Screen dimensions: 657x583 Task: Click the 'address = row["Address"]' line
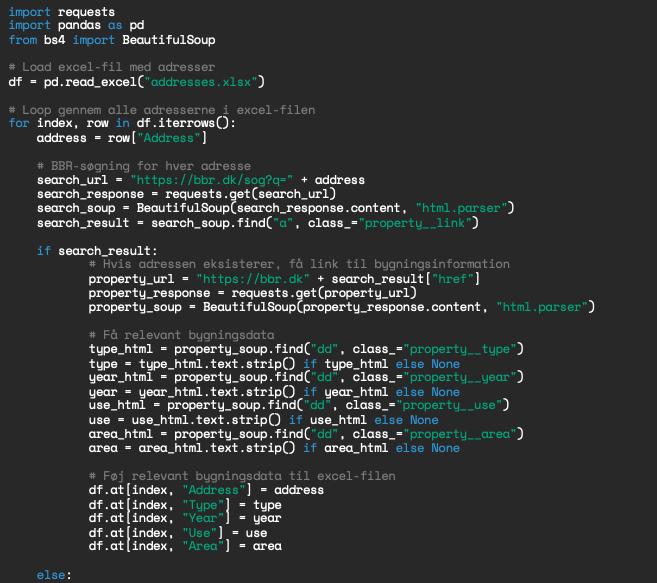[x=122, y=138]
